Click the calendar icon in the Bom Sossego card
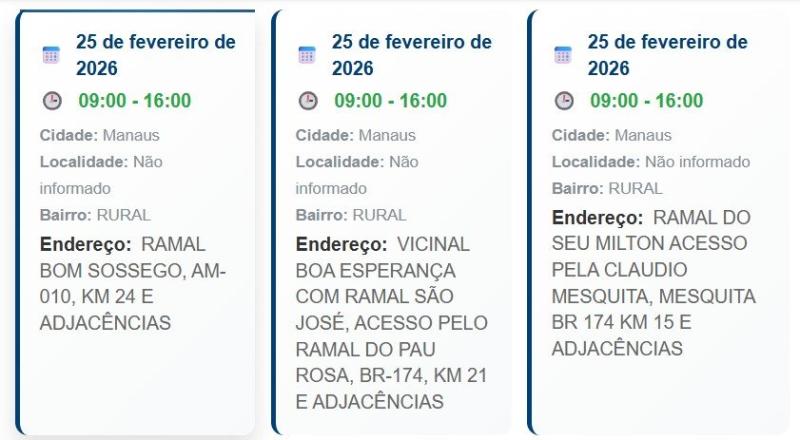800x440 pixels. (x=51, y=55)
